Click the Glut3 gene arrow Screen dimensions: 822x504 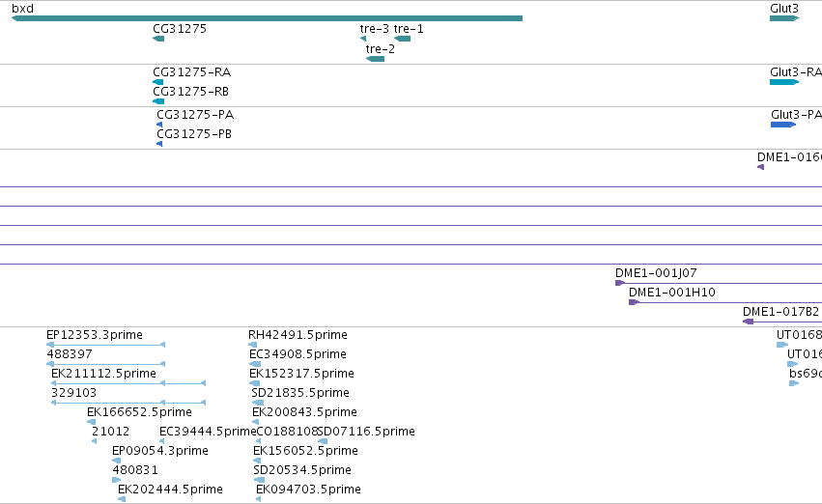click(784, 18)
